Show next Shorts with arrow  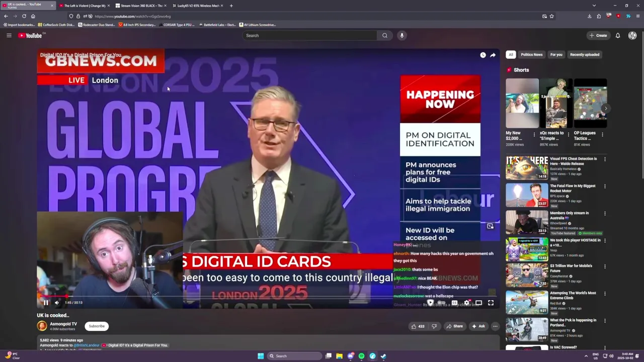[606, 109]
